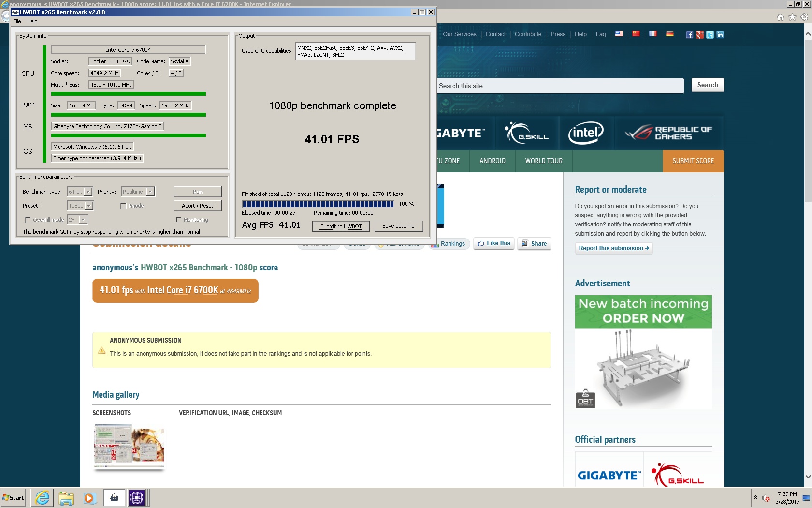Show hidden tray icons arrow
The image size is (812, 508).
pos(755,497)
